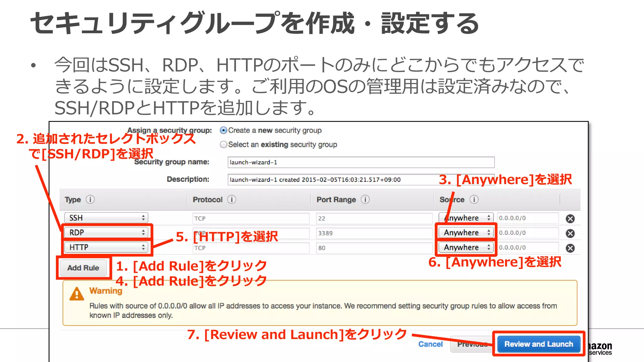This screenshot has width=644, height=362.
Task: Select 'Select an existing security group' option
Action: tap(223, 145)
